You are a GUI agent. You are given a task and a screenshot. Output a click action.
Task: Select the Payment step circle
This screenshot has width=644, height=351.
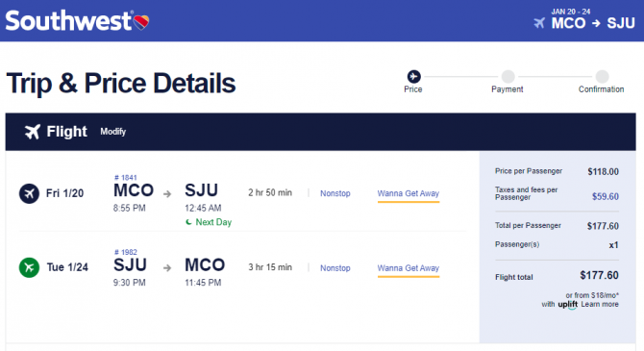508,76
